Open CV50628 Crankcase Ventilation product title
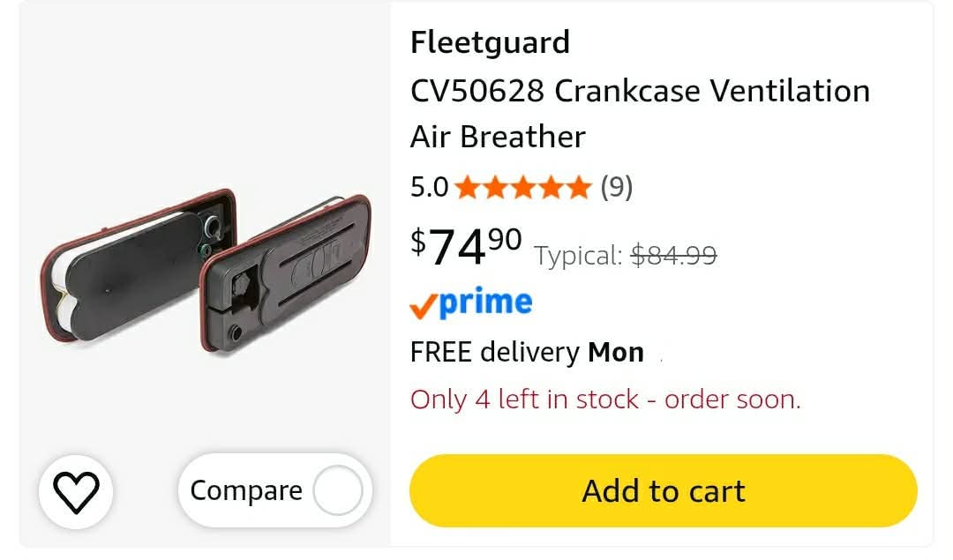Viewport: 953px width, 560px height. tap(640, 91)
